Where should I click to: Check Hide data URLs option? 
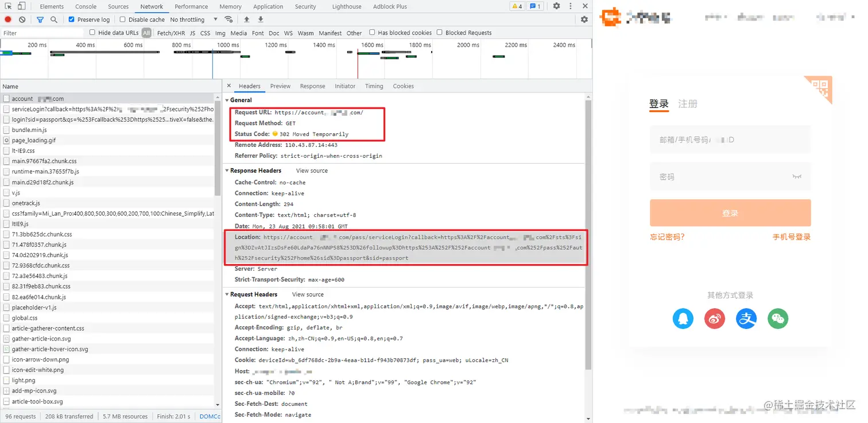[x=92, y=33]
